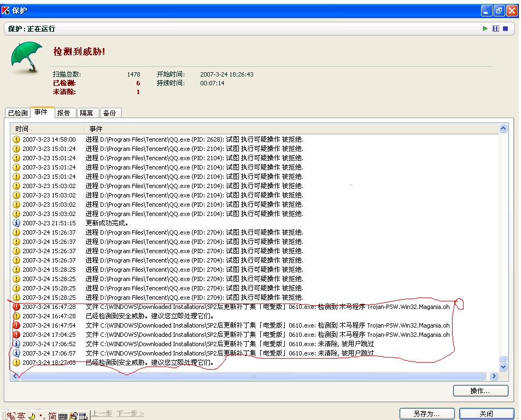Click the 事件 column header

coord(291,129)
